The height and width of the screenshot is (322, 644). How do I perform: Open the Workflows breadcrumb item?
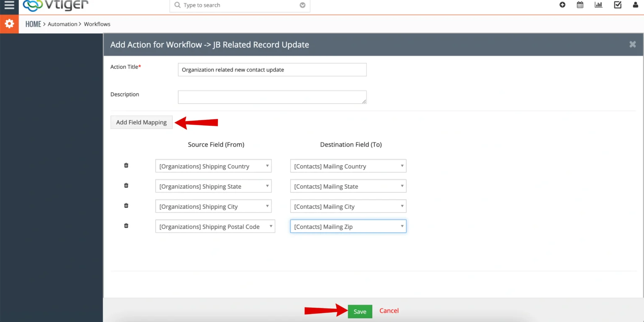tap(97, 24)
